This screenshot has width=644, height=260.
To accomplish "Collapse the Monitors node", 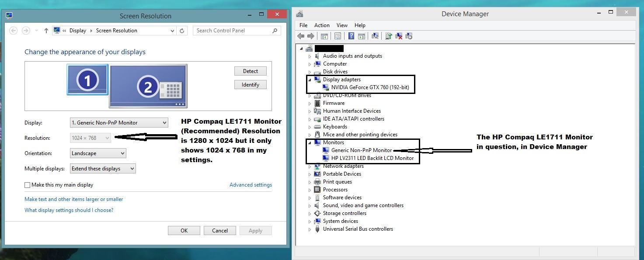I will tap(310, 143).
